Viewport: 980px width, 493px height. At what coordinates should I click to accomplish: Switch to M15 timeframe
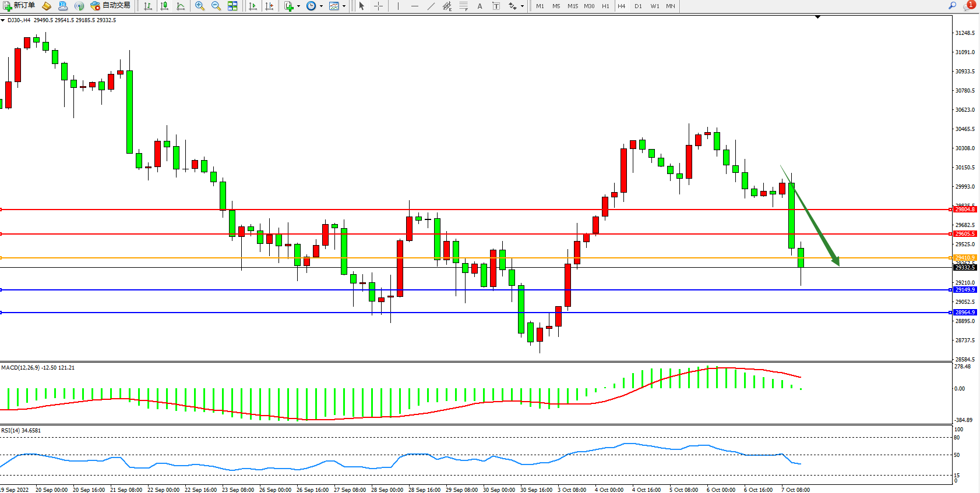tap(573, 6)
